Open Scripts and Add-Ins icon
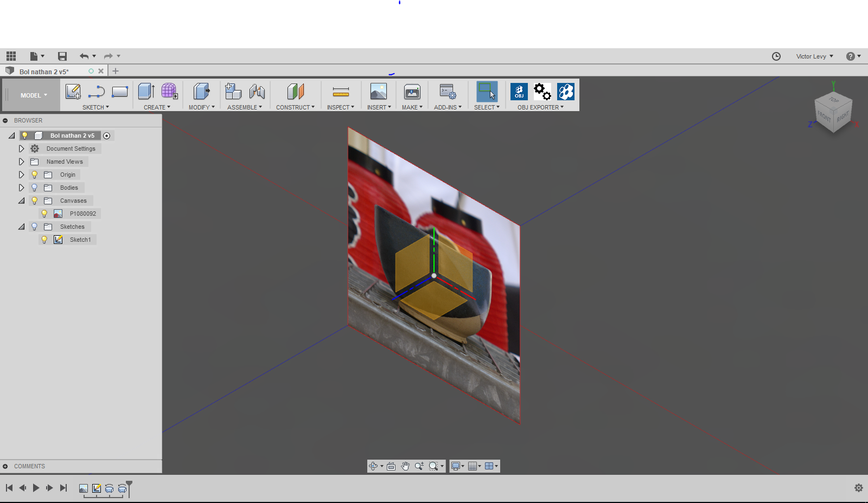868x503 pixels. pyautogui.click(x=448, y=92)
